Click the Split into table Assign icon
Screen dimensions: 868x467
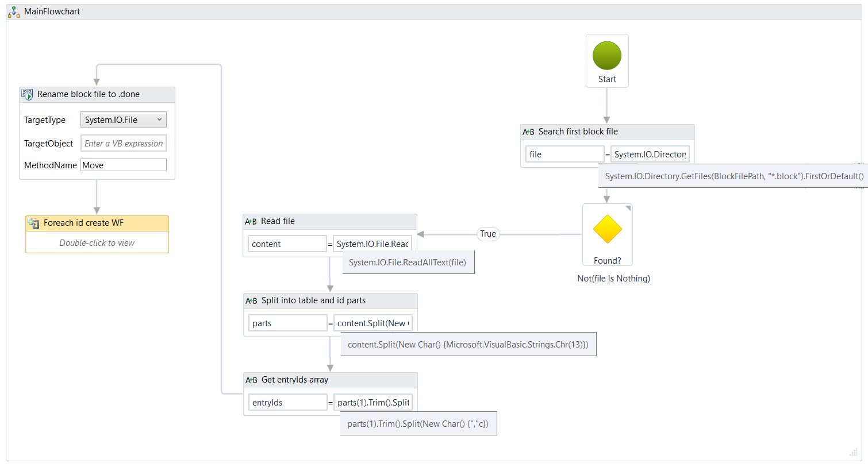click(x=251, y=301)
